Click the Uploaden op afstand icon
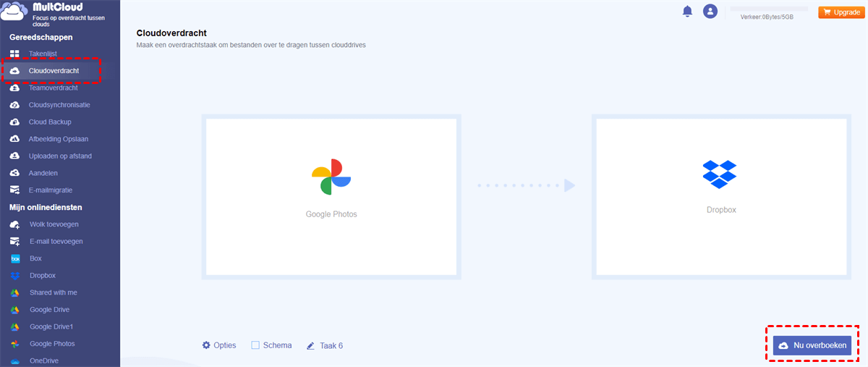This screenshot has height=367, width=868. pyautogui.click(x=14, y=156)
